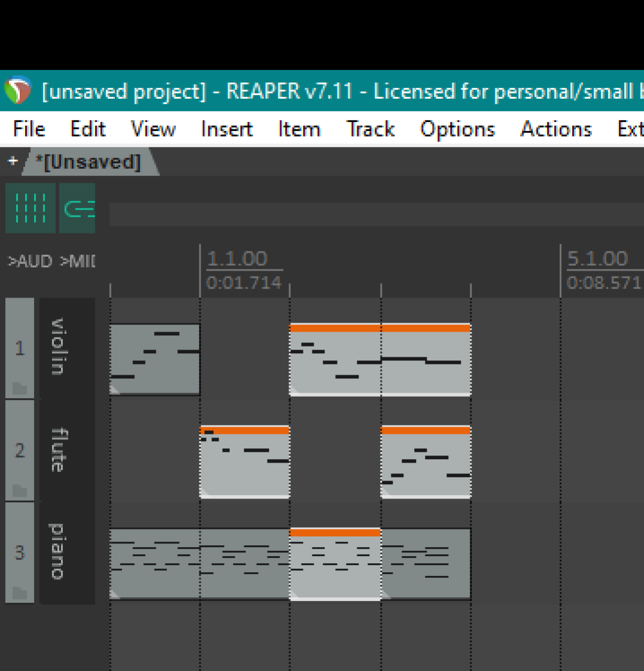Toggle the grid lines toolbar button
Viewport: 644px width, 671px height.
[x=30, y=208]
